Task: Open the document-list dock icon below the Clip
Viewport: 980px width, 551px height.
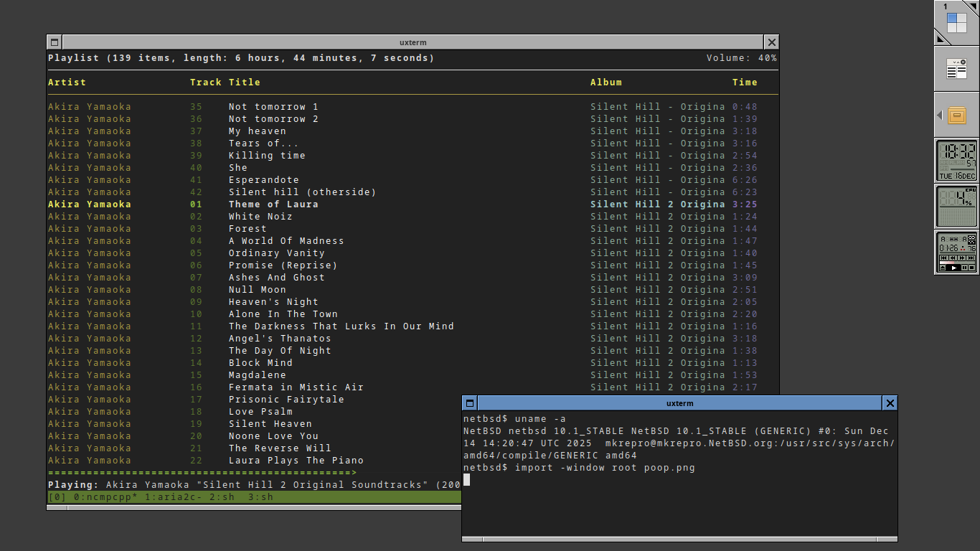Action: point(957,69)
